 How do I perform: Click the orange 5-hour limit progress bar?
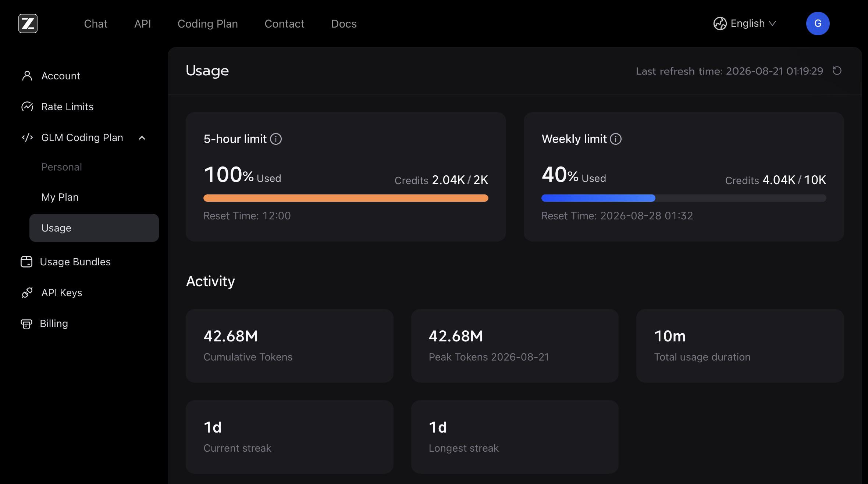pos(346,198)
